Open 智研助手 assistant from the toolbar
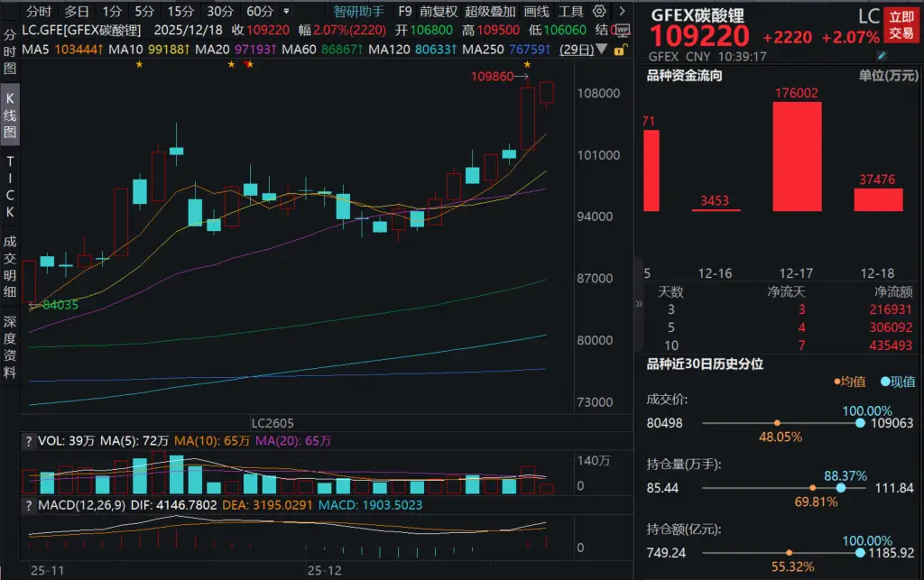The height and width of the screenshot is (580, 924). click(x=356, y=11)
